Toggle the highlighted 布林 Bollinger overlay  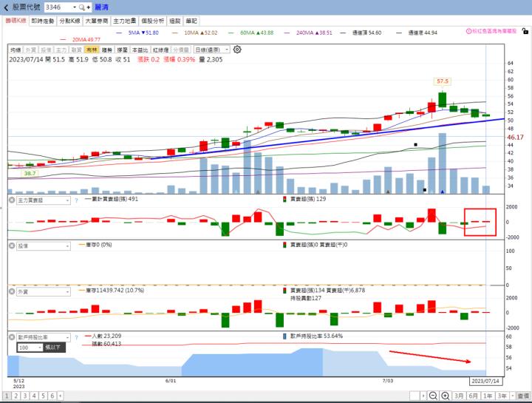(92, 50)
